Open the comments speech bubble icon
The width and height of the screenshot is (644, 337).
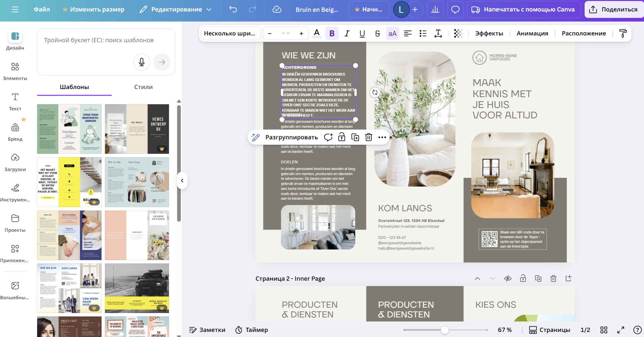pyautogui.click(x=455, y=9)
